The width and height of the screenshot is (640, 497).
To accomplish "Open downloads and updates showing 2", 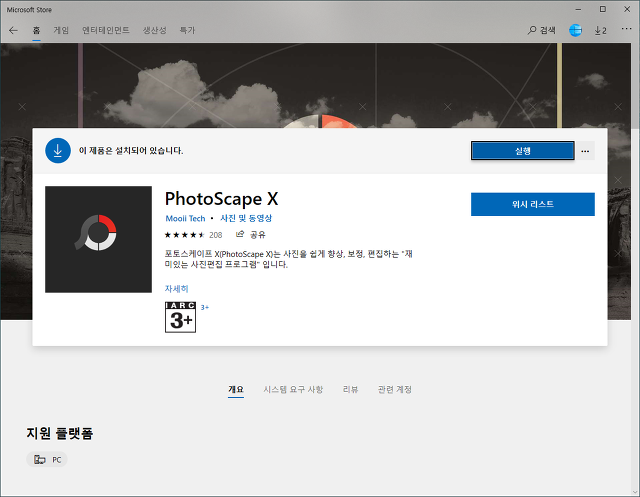I will [600, 31].
